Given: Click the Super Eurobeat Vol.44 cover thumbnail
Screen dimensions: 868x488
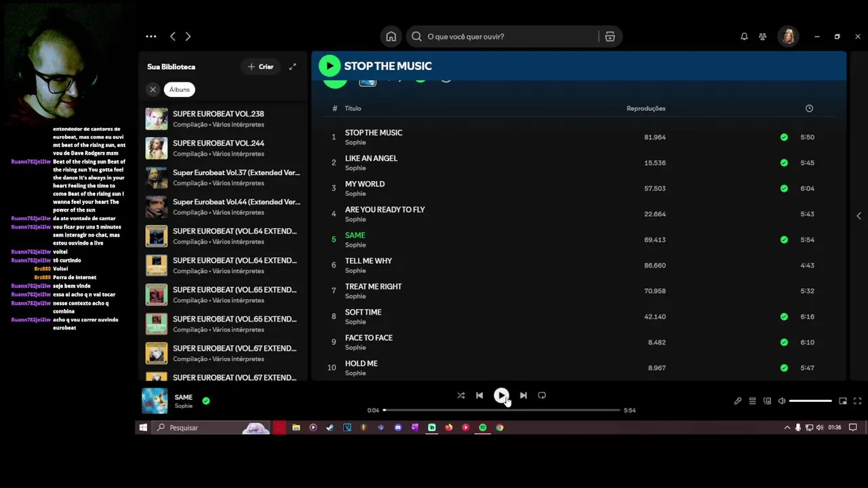Looking at the screenshot, I should click(x=156, y=206).
